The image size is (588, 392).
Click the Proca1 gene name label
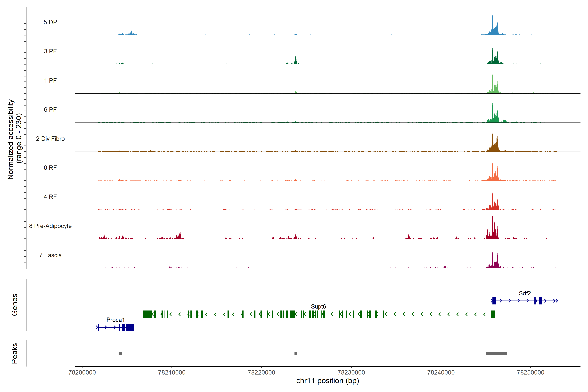tap(115, 320)
